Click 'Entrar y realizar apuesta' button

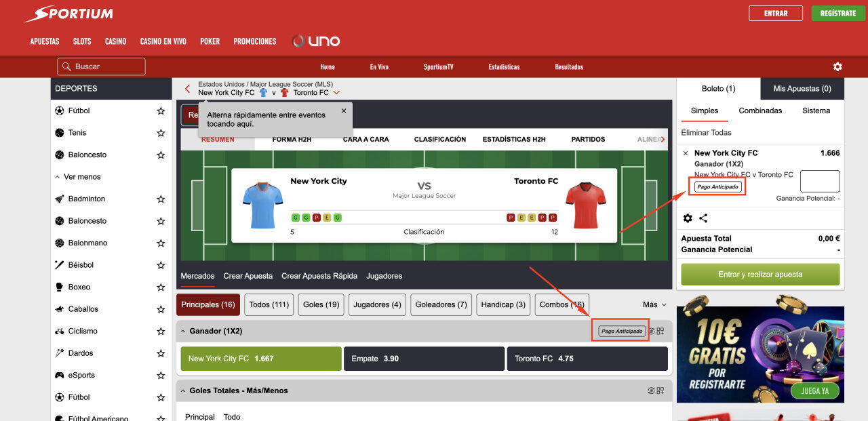point(760,275)
